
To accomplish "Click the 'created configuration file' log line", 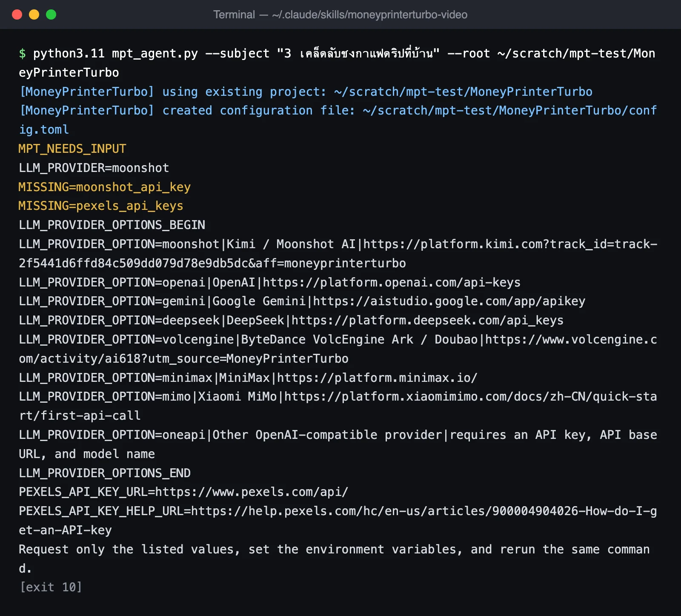I will tap(338, 120).
